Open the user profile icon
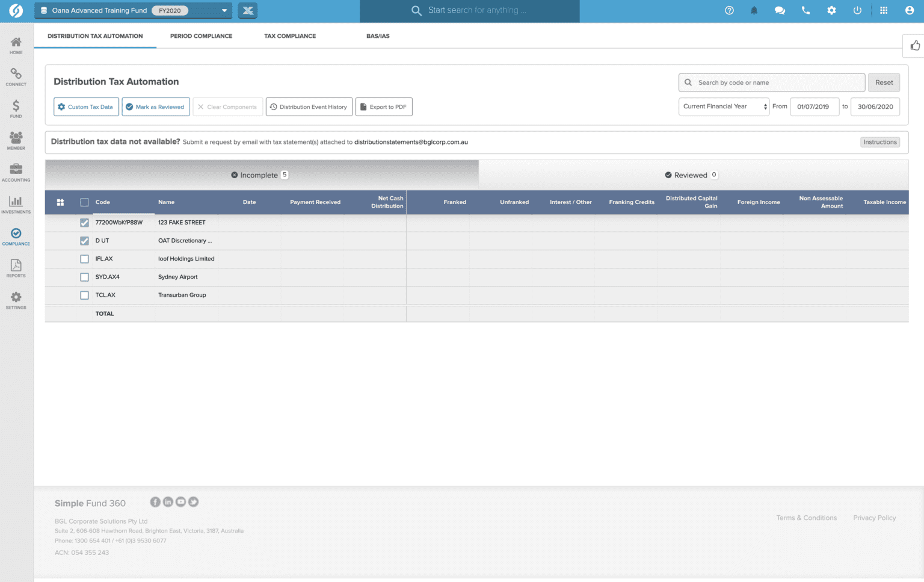 (908, 10)
